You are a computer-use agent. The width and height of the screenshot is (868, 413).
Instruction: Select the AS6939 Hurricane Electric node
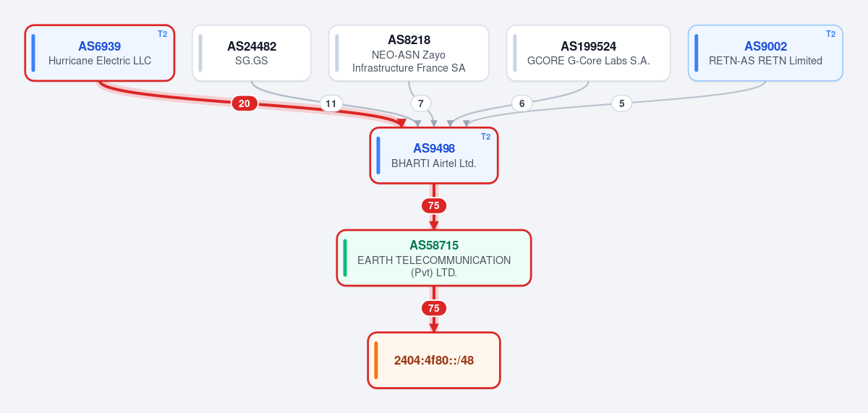(100, 53)
